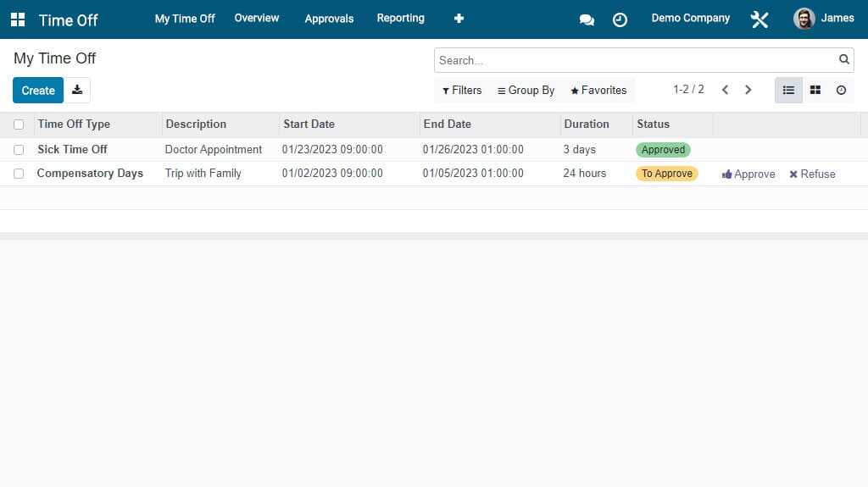Click the plus icon in top menu

coord(459,19)
